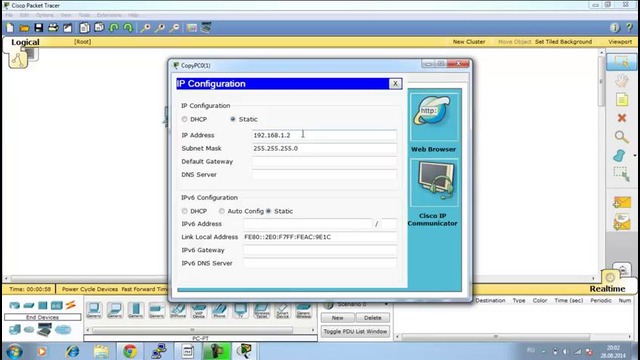Viewport: 640px width, 360px height.
Task: Switch to the Logical workspace tab
Action: [x=25, y=42]
